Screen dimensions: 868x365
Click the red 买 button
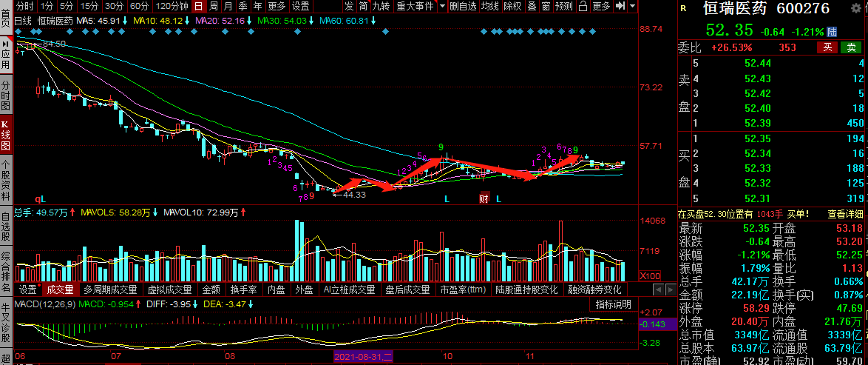click(x=828, y=47)
